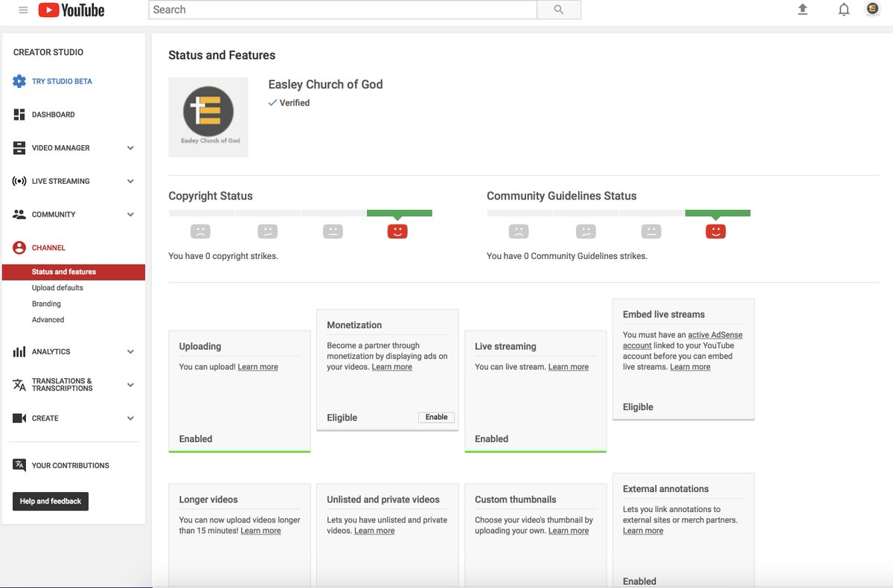Click the Eligible status in Monetization card
The width and height of the screenshot is (893, 588).
pos(342,418)
